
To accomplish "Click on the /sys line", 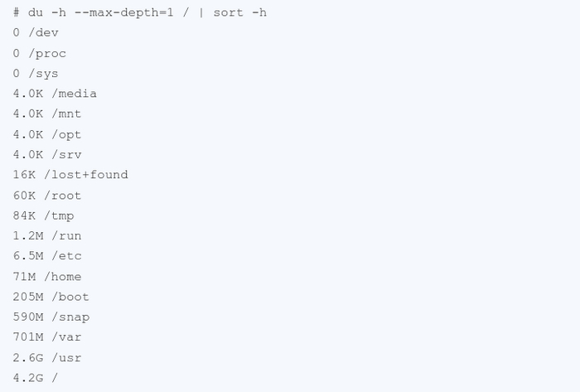I will coord(36,74).
